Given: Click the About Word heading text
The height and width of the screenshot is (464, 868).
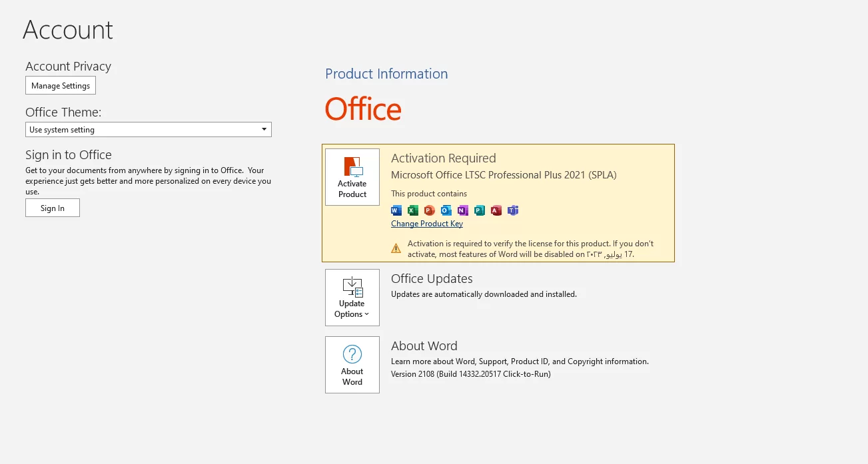Looking at the screenshot, I should [x=424, y=346].
